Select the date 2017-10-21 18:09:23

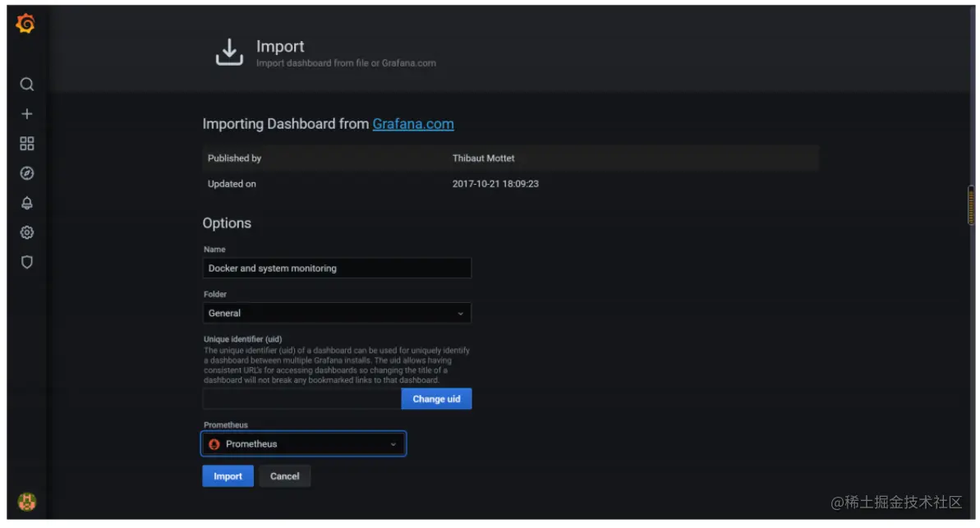[495, 184]
